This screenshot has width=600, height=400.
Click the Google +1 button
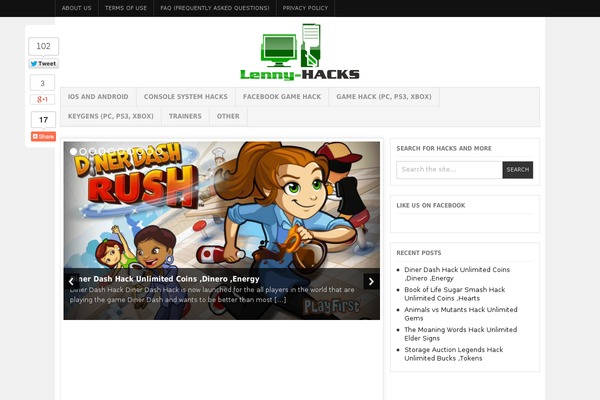pyautogui.click(x=42, y=100)
